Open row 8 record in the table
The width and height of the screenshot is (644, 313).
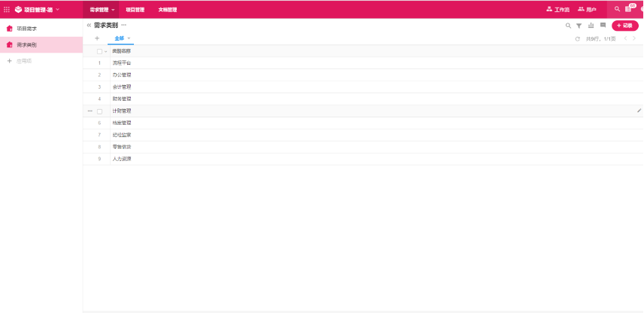click(x=363, y=147)
